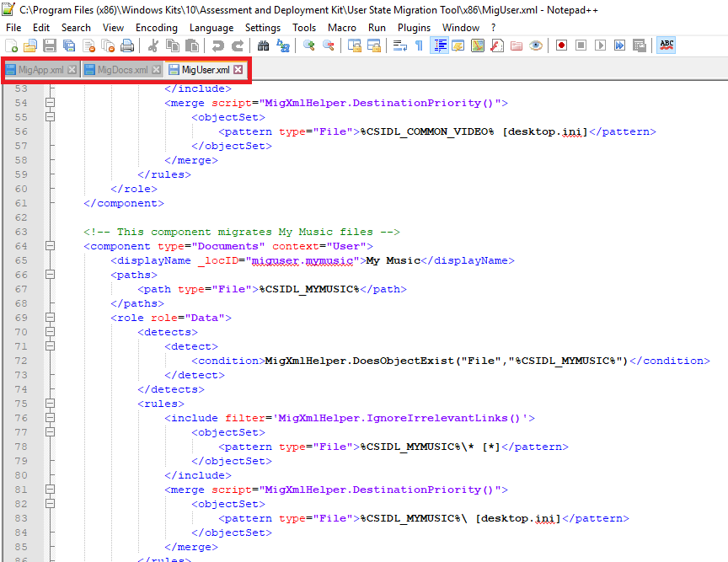Open the Replace toolbar icon
The height and width of the screenshot is (562, 728).
(x=283, y=45)
